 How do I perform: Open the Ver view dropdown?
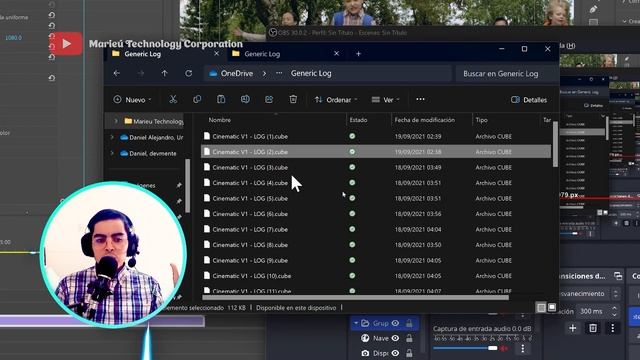click(386, 100)
